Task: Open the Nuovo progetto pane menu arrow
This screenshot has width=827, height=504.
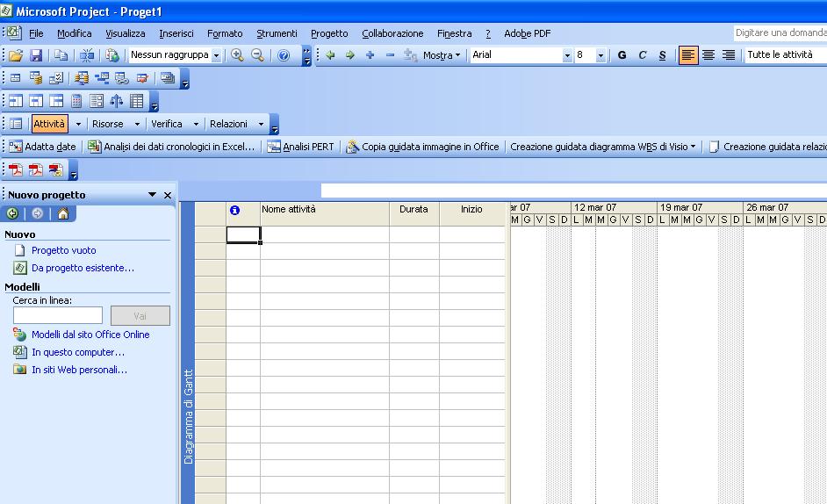Action: click(153, 195)
